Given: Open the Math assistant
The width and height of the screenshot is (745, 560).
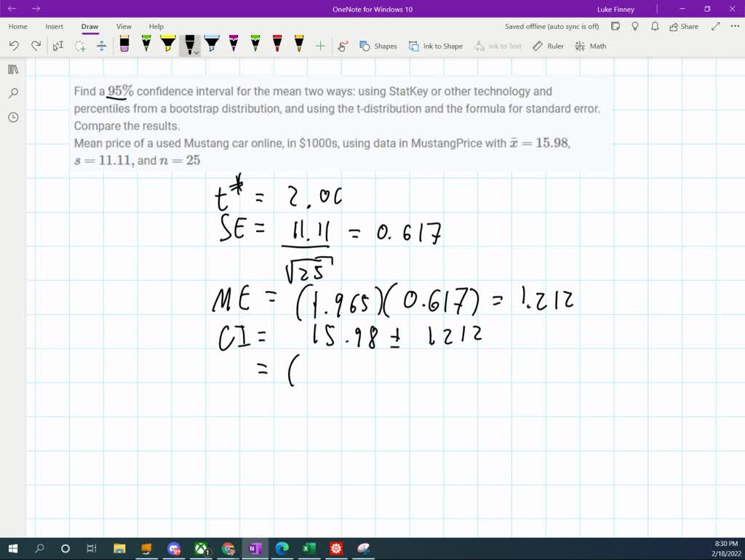Looking at the screenshot, I should pos(591,46).
